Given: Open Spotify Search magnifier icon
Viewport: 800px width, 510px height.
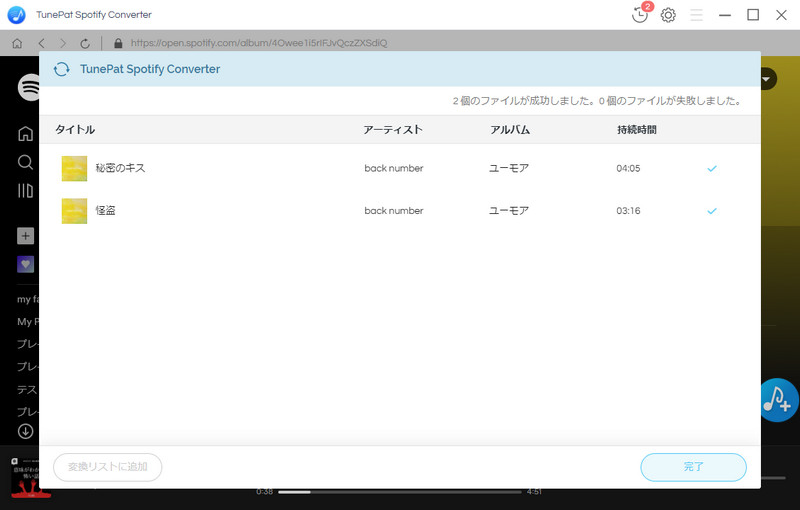Looking at the screenshot, I should (x=26, y=162).
